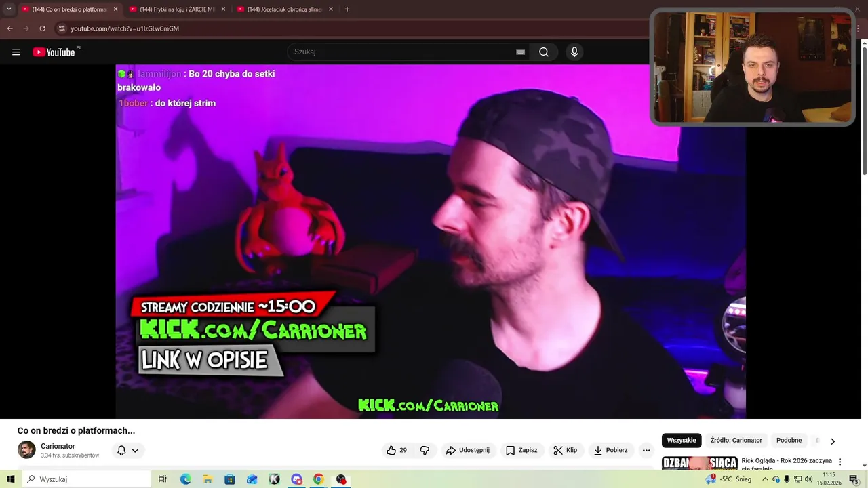
Task: Reload the page with the refresh icon
Action: click(42, 28)
